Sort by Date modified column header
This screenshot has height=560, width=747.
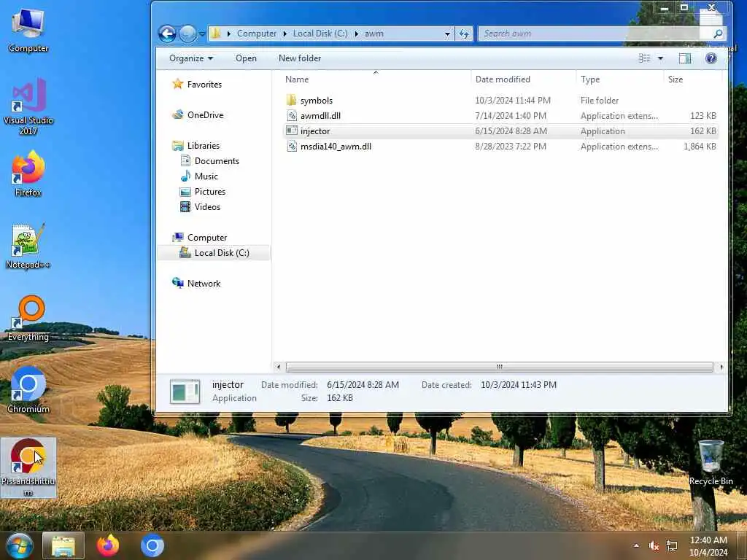point(503,79)
